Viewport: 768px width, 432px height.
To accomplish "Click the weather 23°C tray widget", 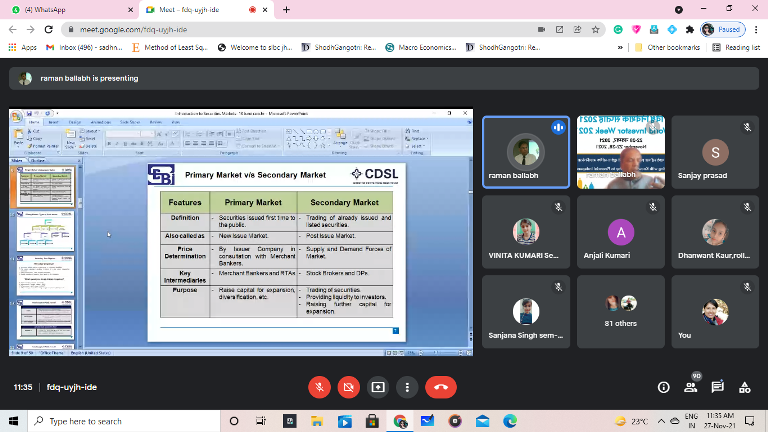I will click(632, 421).
